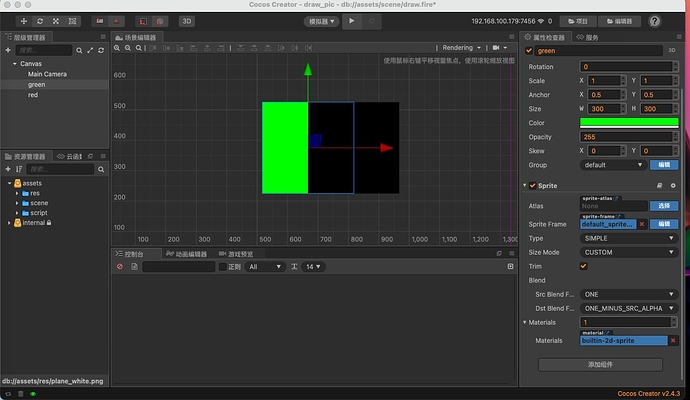Viewport: 690px width, 400px height.
Task: Toggle the Sprite component enabled checkbox
Action: click(x=532, y=186)
